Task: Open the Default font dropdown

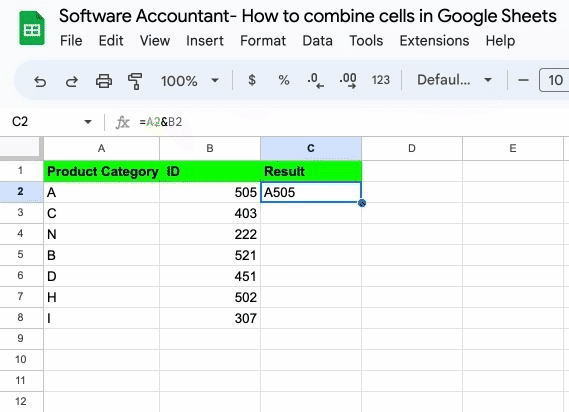Action: click(454, 80)
